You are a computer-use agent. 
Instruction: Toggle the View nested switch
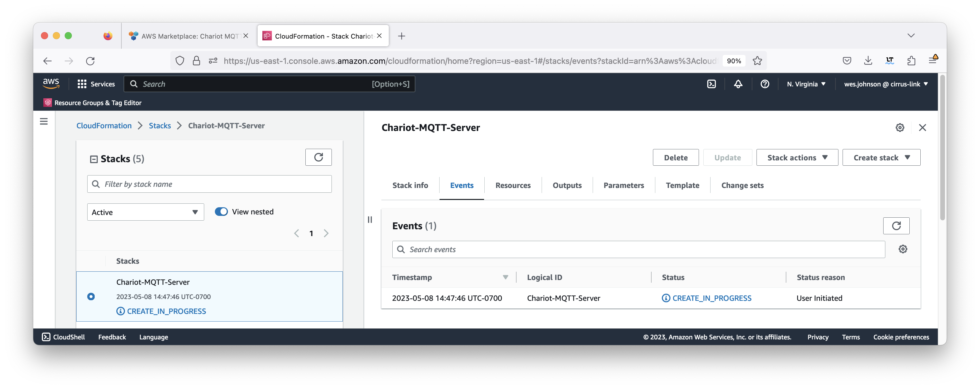tap(221, 212)
